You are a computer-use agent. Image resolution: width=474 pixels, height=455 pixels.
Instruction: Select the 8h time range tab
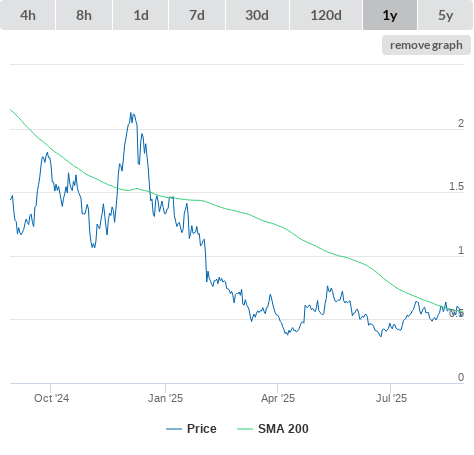(x=84, y=15)
